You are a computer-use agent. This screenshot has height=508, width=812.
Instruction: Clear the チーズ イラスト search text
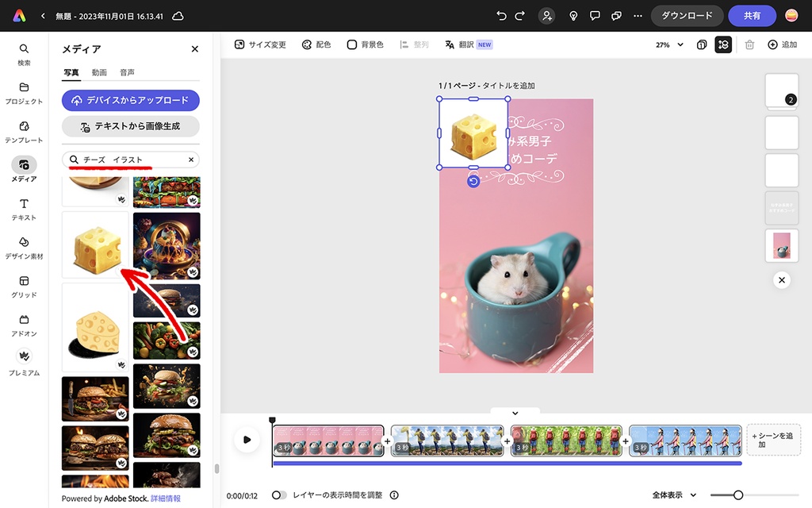(191, 160)
